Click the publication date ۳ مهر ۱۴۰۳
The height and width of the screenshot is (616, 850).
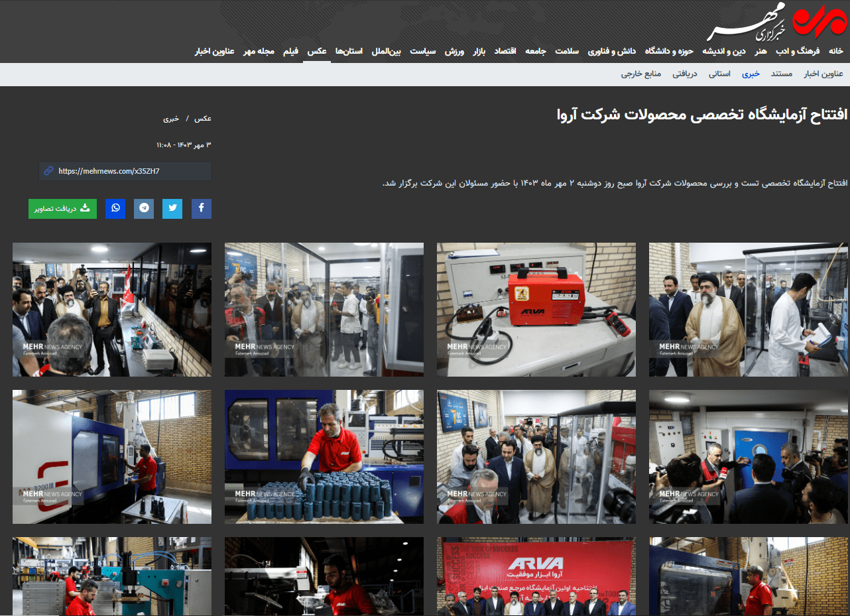coord(184,145)
